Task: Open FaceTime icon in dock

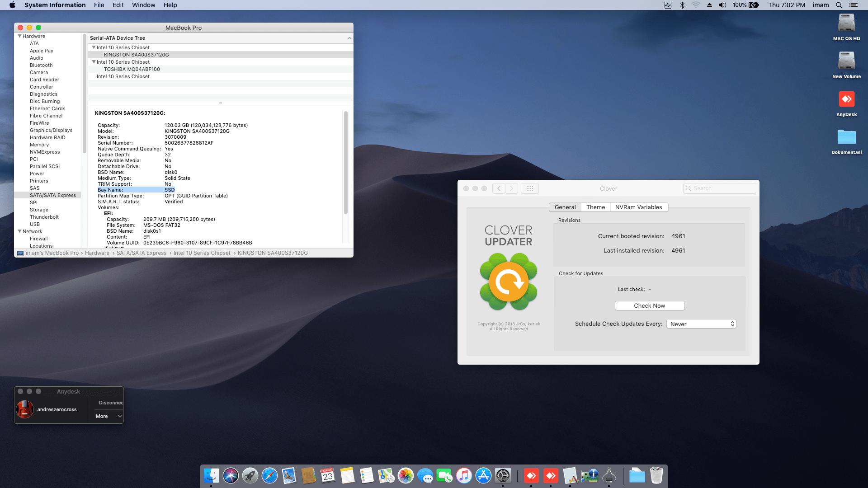Action: point(444,475)
